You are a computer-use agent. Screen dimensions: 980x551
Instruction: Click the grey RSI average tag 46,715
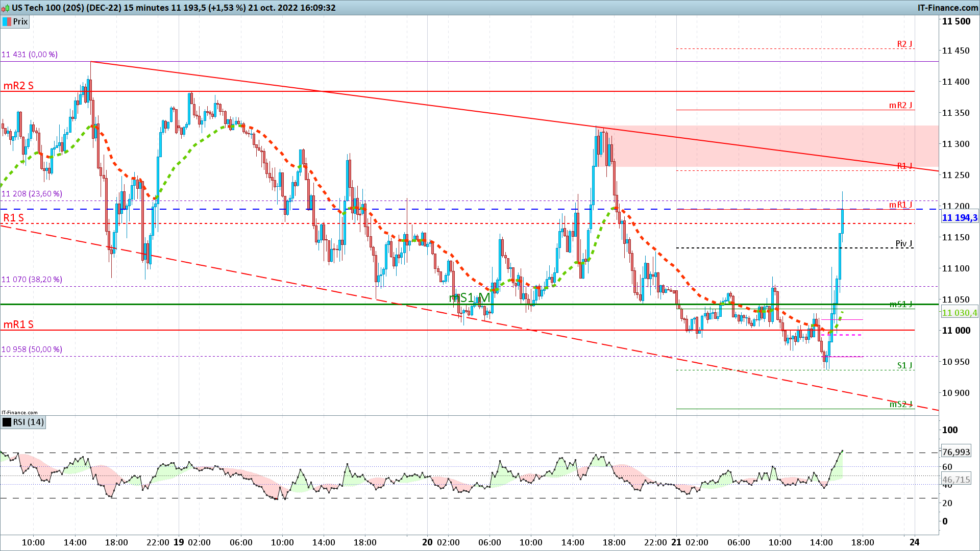coord(956,480)
